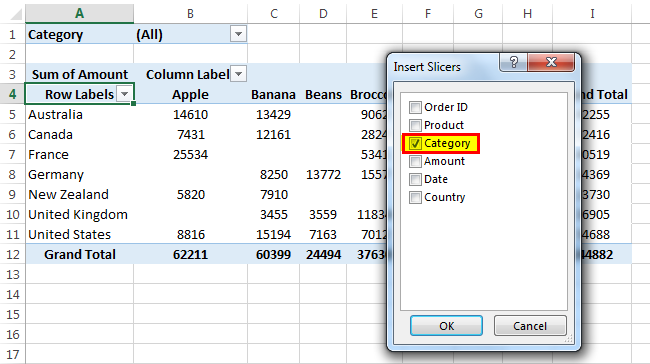Check the Country slicer checkbox
Image resolution: width=650 pixels, height=364 pixels.
coord(415,197)
